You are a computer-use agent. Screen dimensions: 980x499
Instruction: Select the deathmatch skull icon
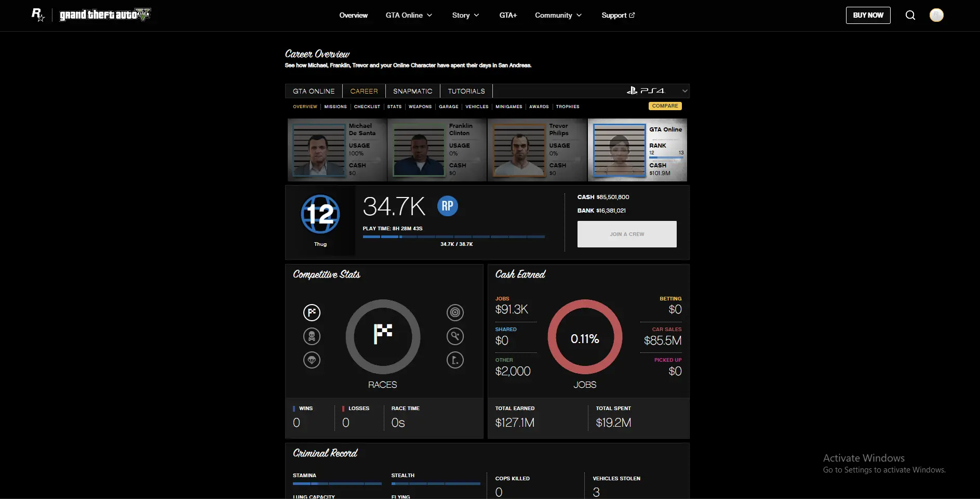[312, 336]
